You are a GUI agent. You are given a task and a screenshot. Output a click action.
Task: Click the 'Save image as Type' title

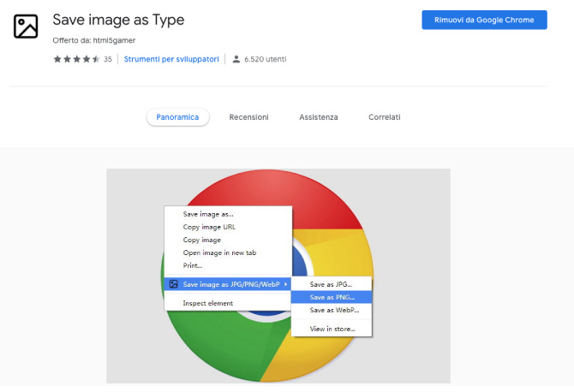point(118,20)
